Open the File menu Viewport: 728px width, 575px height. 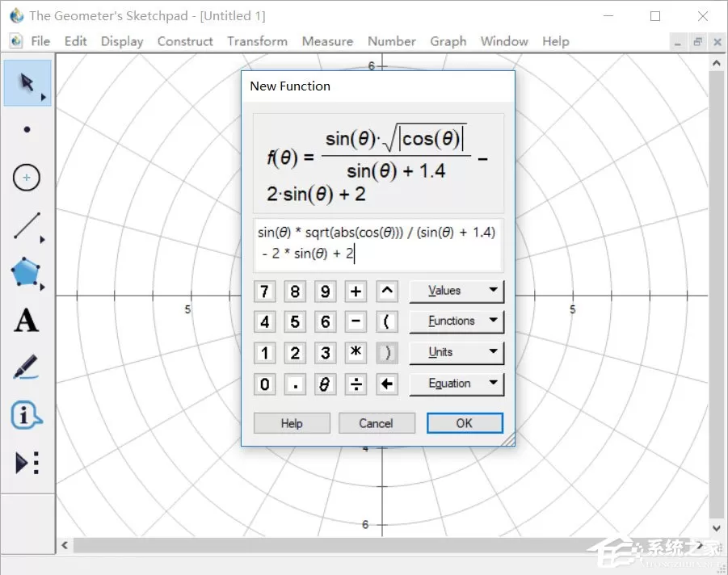point(40,41)
